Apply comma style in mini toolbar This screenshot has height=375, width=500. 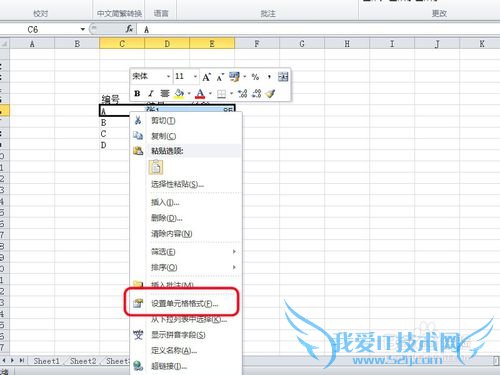269,77
